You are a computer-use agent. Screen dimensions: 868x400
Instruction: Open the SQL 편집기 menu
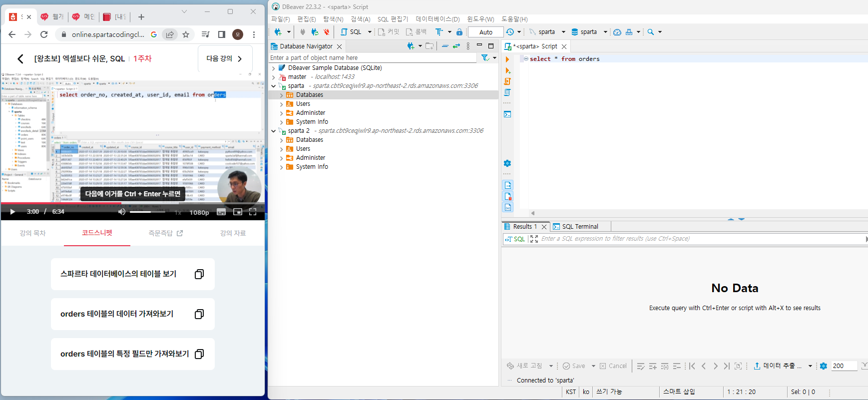tap(393, 19)
